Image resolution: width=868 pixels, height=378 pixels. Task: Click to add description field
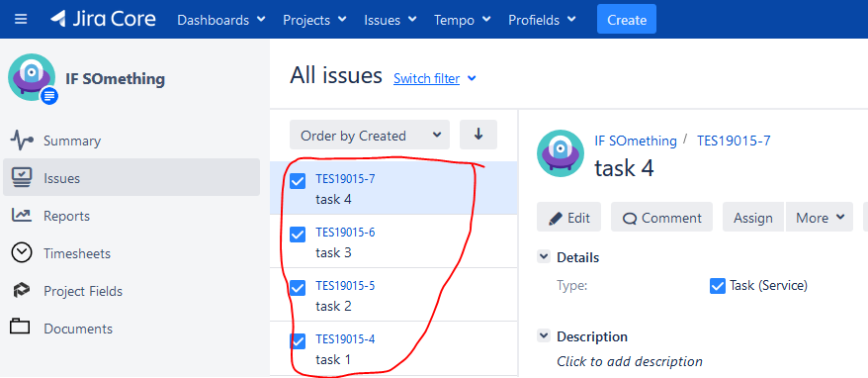(x=630, y=361)
